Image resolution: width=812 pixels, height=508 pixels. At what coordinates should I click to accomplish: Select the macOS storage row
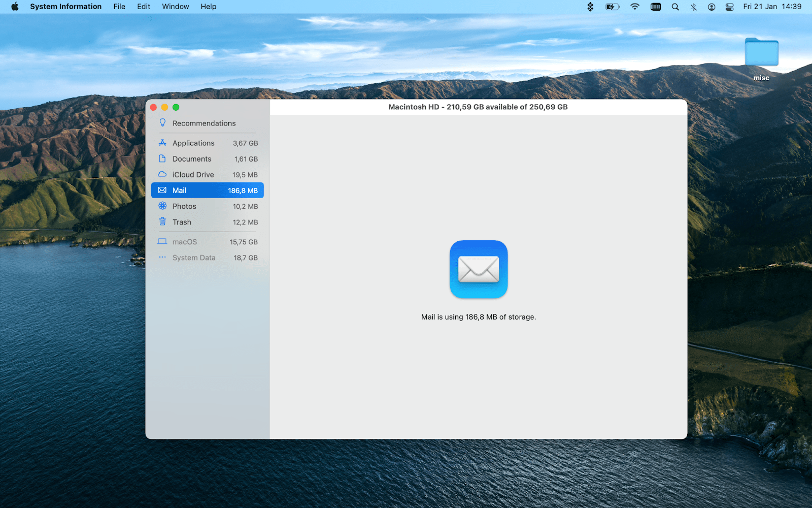coord(208,242)
